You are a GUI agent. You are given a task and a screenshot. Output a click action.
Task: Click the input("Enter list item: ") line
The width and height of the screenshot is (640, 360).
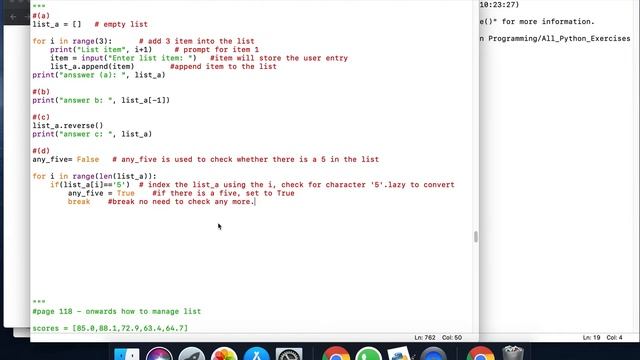123,58
